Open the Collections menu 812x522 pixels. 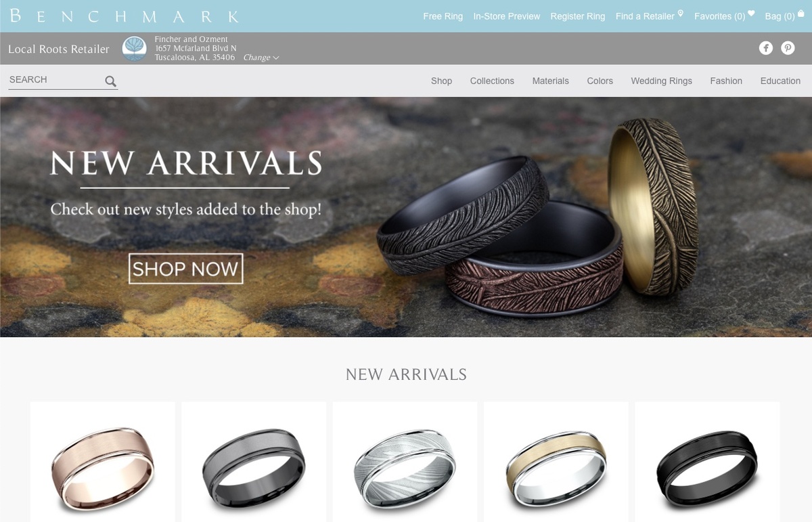click(x=492, y=81)
